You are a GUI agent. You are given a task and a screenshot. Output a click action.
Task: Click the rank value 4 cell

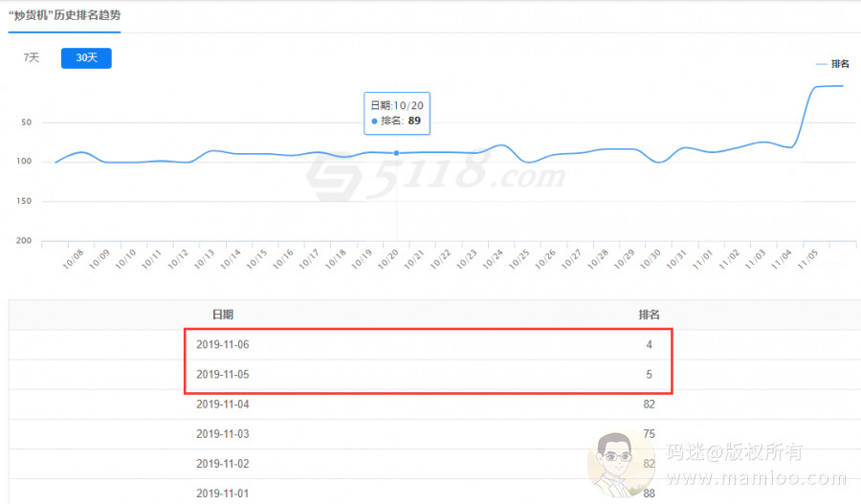click(649, 344)
